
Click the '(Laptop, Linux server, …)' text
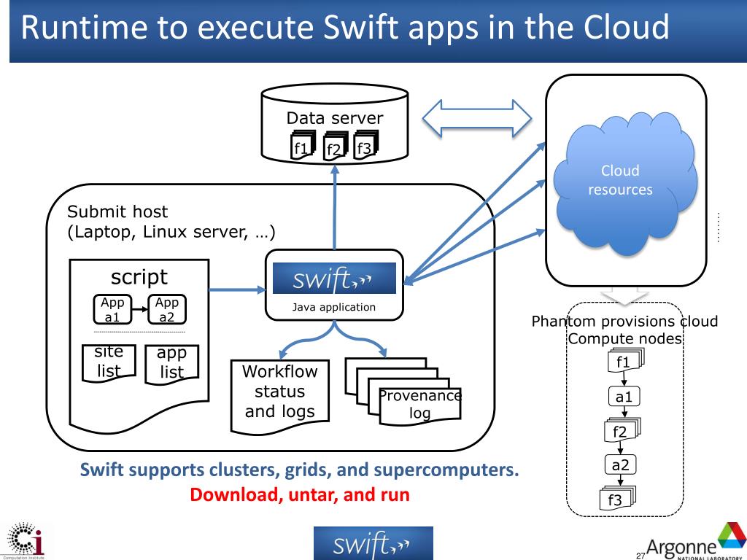171,232
